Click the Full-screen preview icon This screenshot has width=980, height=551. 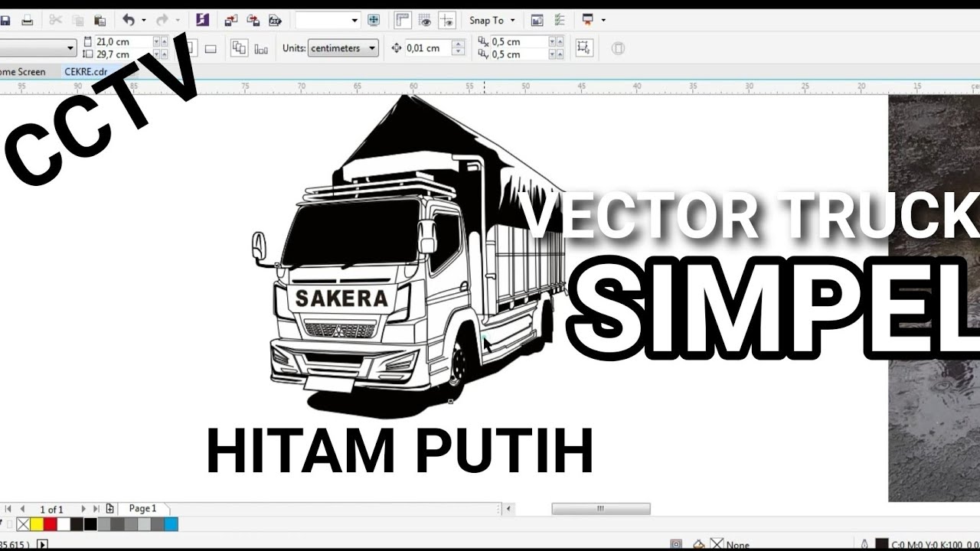374,21
